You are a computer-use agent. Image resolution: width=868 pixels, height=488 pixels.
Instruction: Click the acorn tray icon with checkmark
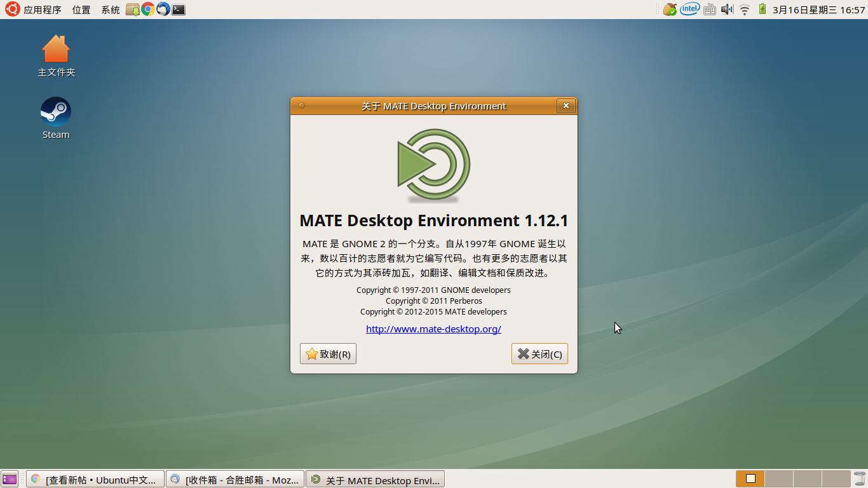coord(670,10)
